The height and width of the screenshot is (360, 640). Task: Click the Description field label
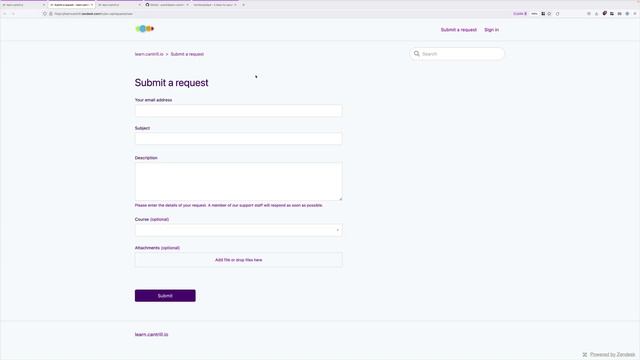tap(146, 158)
